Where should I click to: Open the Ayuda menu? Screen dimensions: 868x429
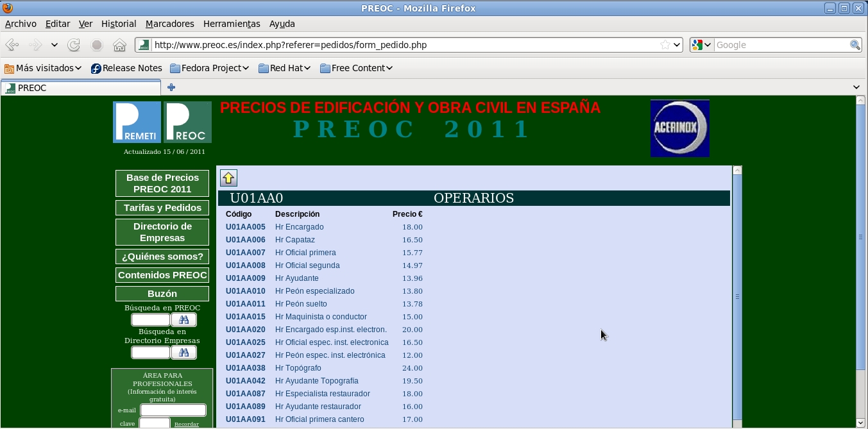pos(282,24)
